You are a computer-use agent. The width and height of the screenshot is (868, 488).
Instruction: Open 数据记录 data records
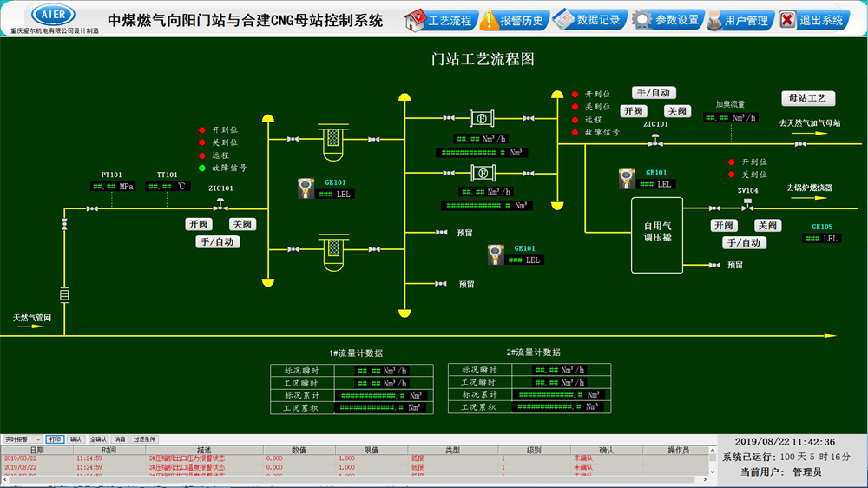590,20
